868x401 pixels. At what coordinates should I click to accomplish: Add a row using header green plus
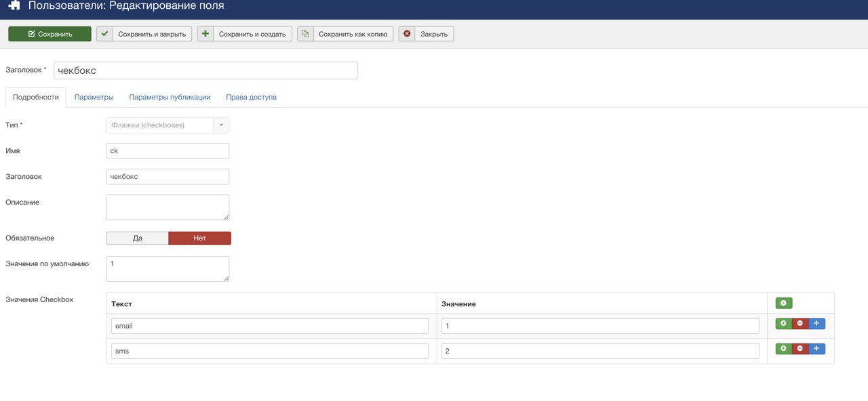click(784, 303)
